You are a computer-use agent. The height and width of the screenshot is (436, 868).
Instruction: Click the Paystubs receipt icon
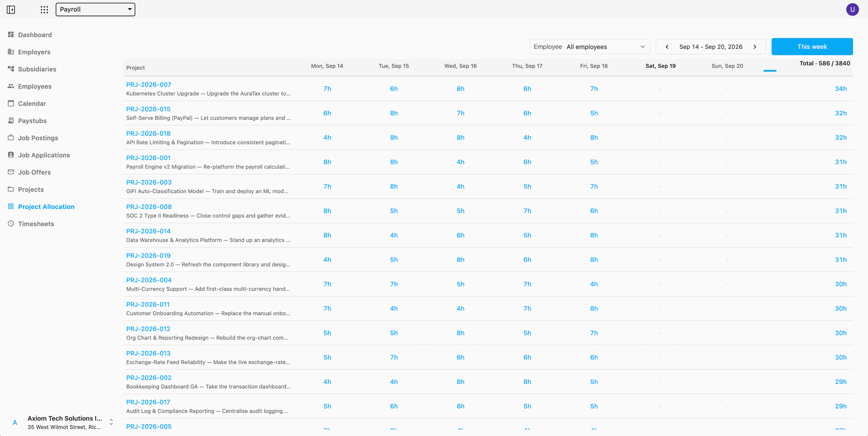(11, 120)
